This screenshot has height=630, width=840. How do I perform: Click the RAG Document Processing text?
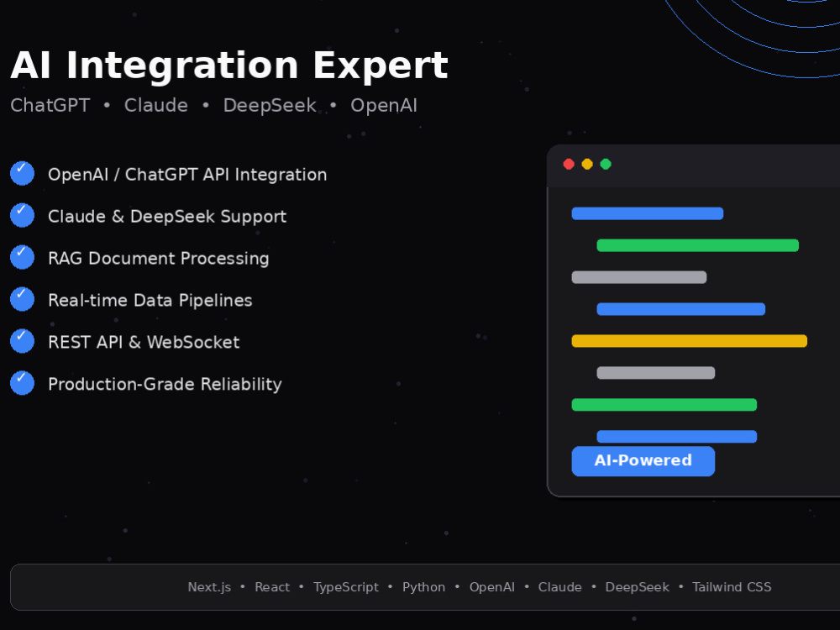(159, 258)
